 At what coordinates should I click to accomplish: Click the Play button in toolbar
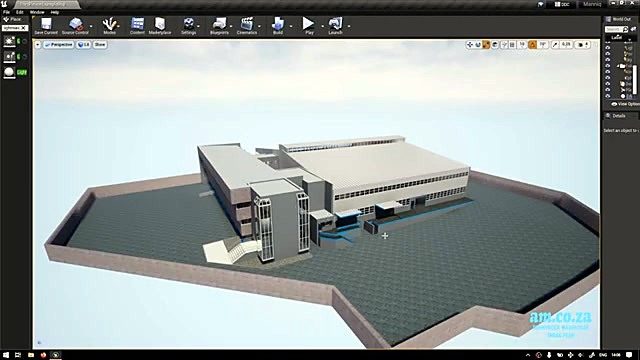[x=308, y=23]
